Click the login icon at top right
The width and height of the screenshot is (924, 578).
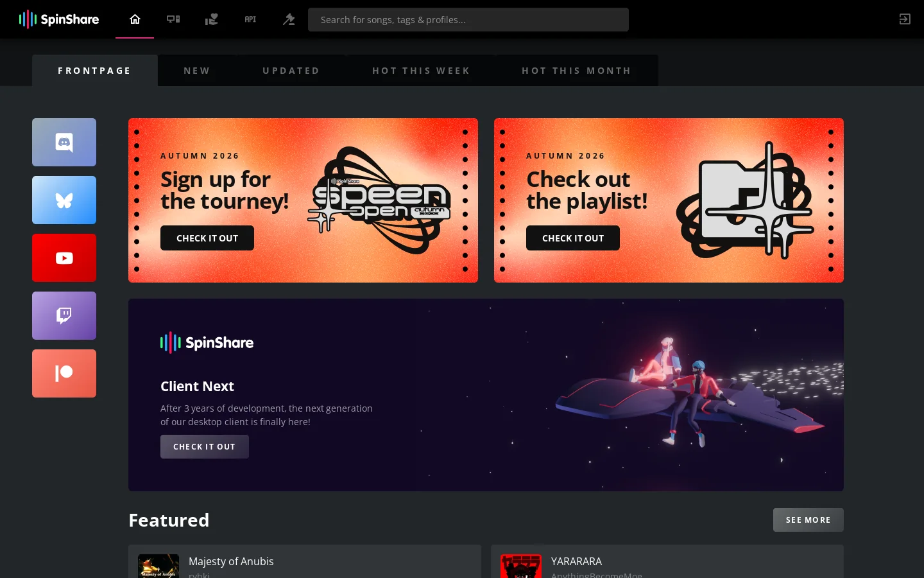(x=905, y=19)
